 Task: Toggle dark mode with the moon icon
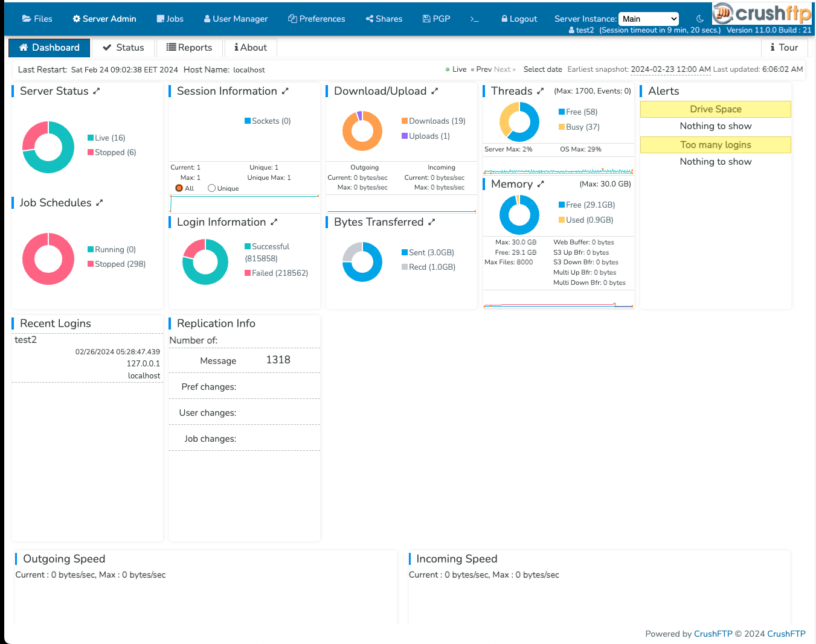click(x=700, y=19)
